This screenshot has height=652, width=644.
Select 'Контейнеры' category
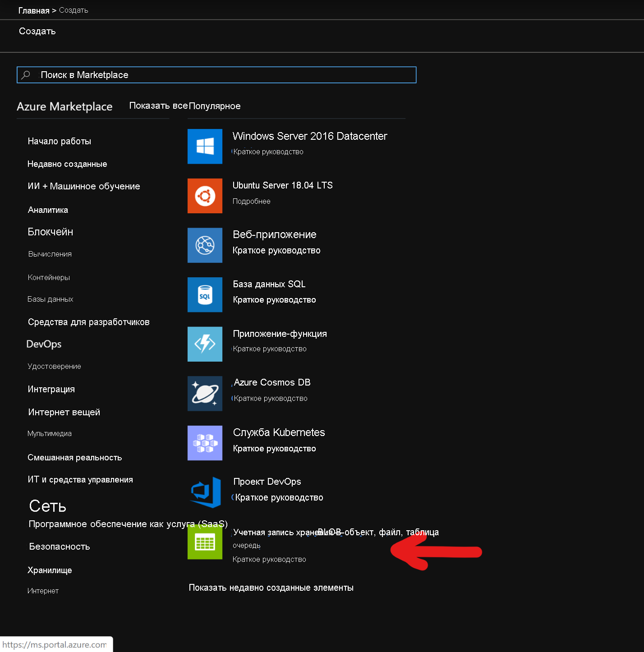(x=49, y=277)
